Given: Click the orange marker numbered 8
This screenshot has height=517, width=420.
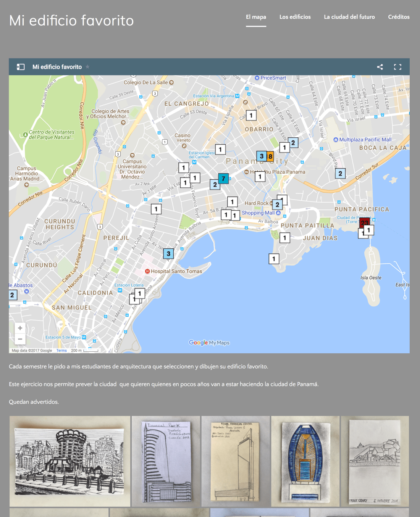Looking at the screenshot, I should tap(270, 156).
